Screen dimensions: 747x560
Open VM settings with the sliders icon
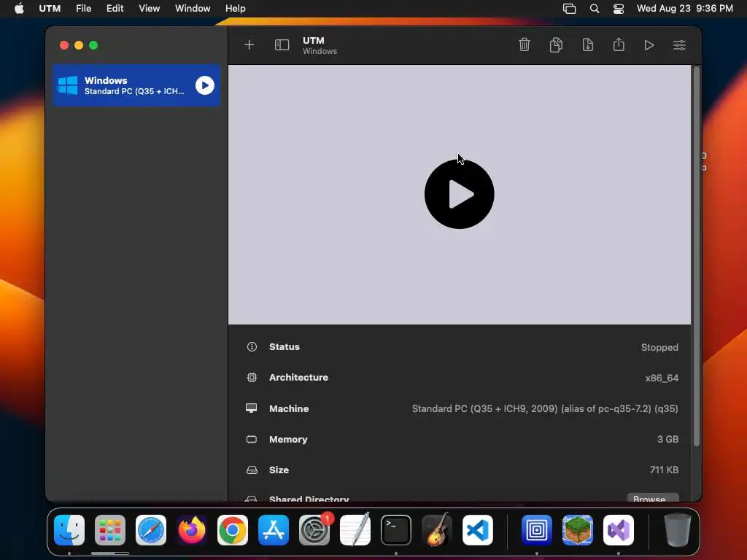click(x=679, y=45)
